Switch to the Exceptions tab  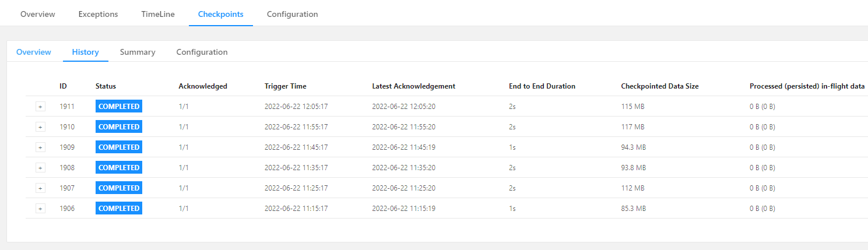98,14
